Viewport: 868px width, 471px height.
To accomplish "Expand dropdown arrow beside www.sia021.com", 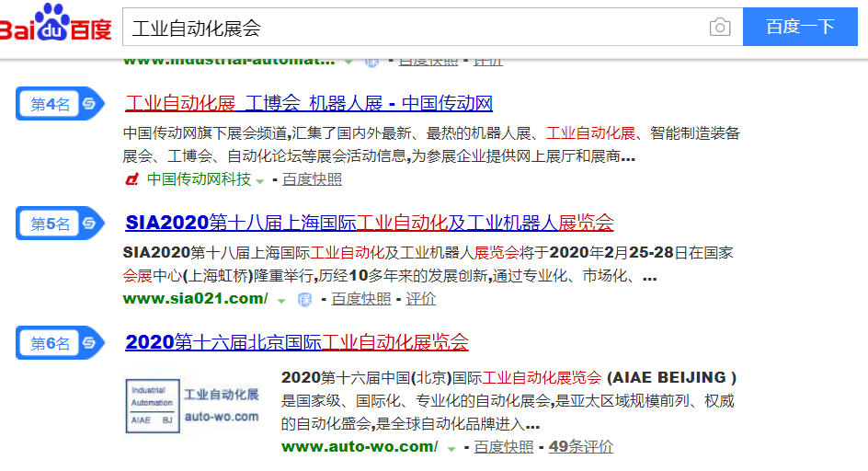I will point(281,301).
